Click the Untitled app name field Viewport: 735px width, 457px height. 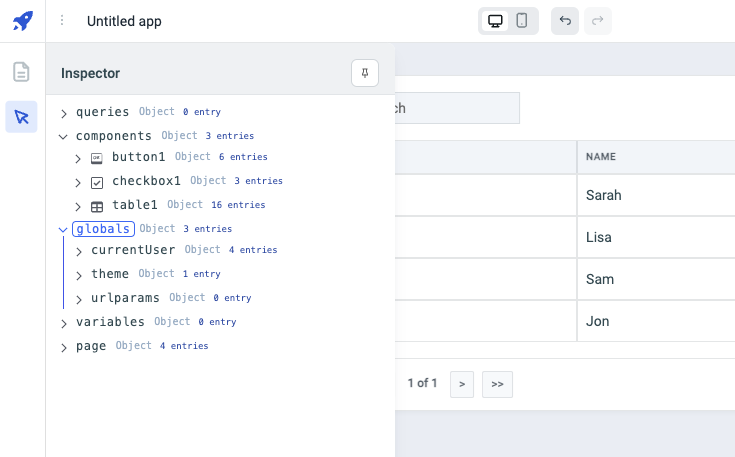click(124, 21)
